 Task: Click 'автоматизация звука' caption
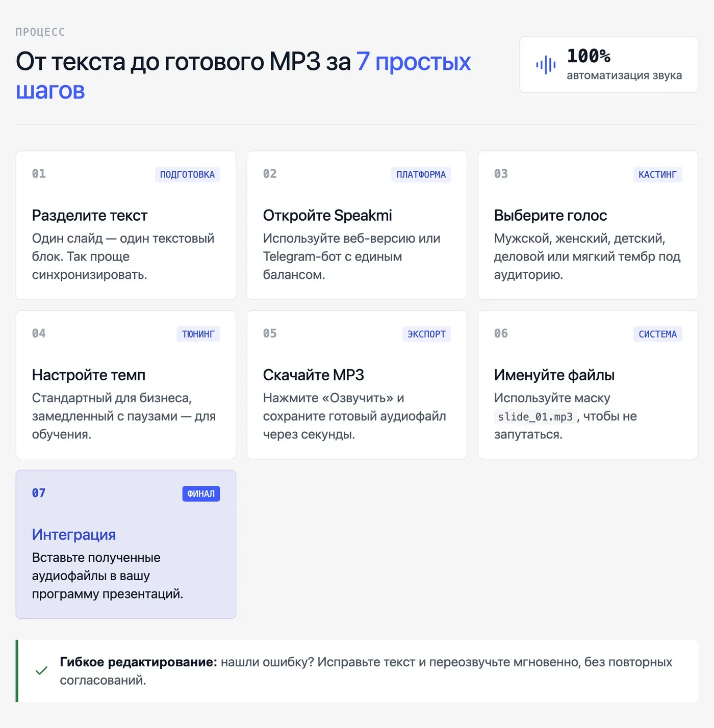pos(624,75)
